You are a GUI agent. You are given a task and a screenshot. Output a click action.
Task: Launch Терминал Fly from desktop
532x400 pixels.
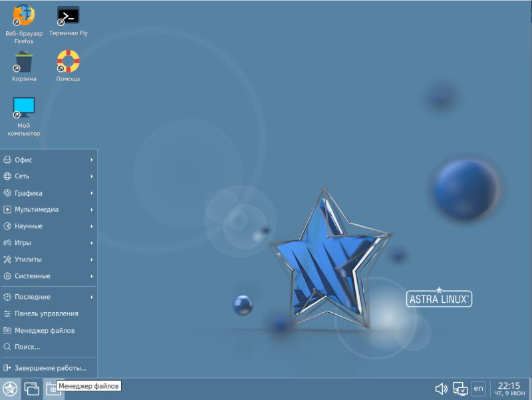[x=68, y=15]
